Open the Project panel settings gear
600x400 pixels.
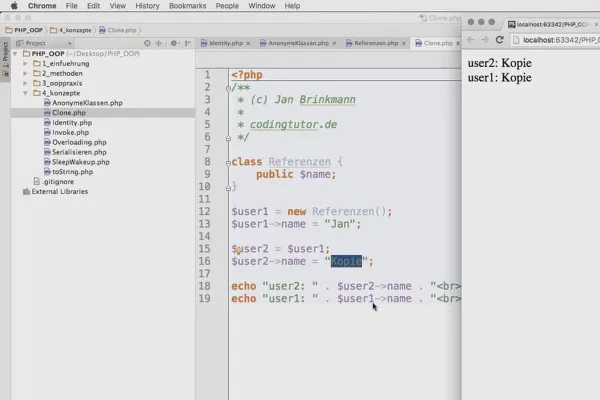[174, 43]
